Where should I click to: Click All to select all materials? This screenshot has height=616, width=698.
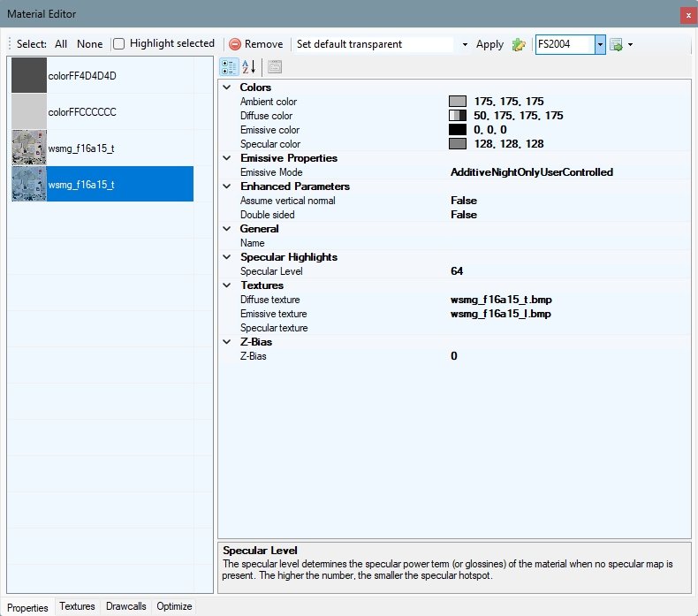click(61, 43)
